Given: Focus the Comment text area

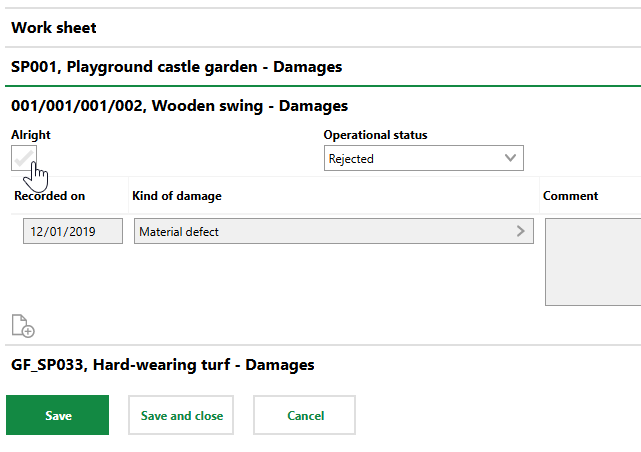Looking at the screenshot, I should 592,262.
